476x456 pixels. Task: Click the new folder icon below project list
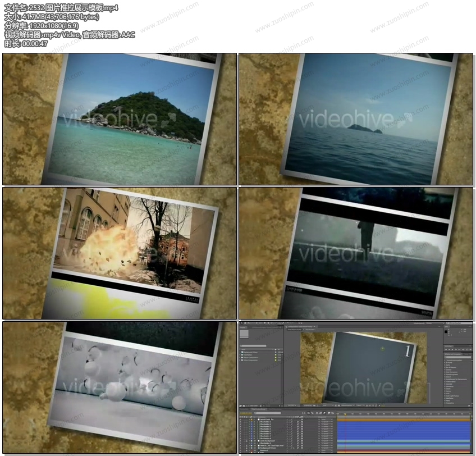(246, 405)
